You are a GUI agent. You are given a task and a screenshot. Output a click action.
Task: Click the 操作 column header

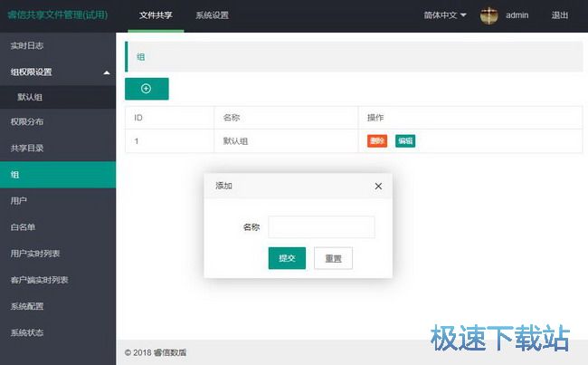470,118
